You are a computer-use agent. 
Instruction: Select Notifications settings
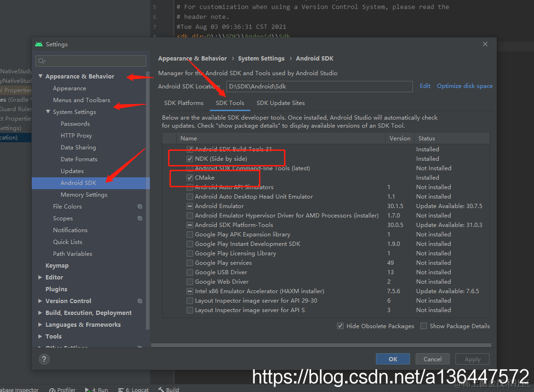tap(70, 230)
